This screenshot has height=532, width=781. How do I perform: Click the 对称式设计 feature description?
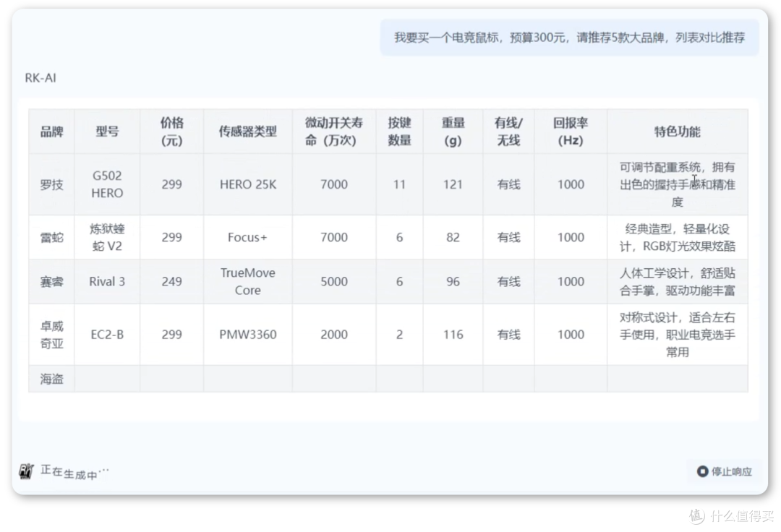678,335
